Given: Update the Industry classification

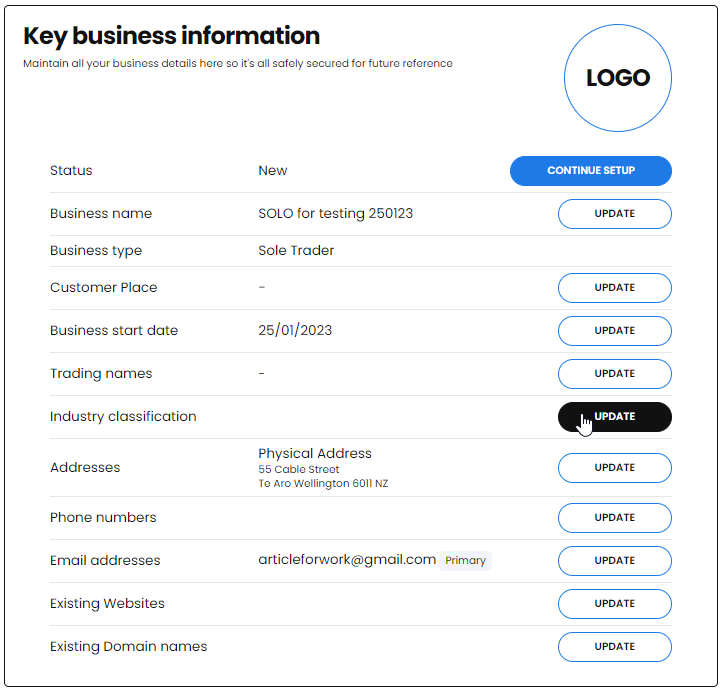Looking at the screenshot, I should (615, 417).
